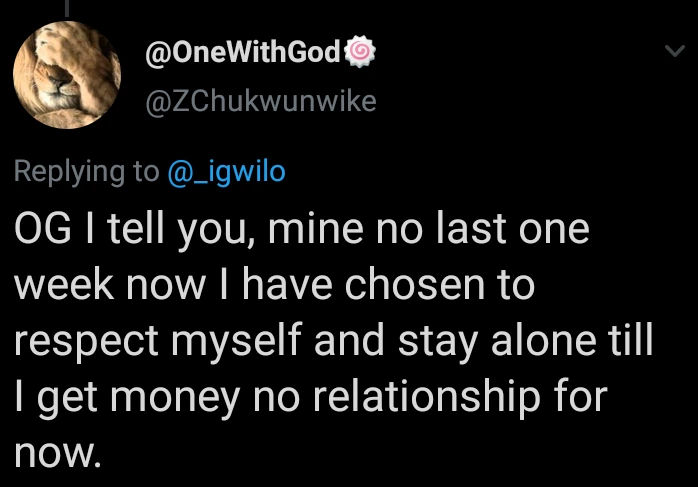698x487 pixels.
Task: Open the @ZChukwunwike handle
Action: click(261, 101)
